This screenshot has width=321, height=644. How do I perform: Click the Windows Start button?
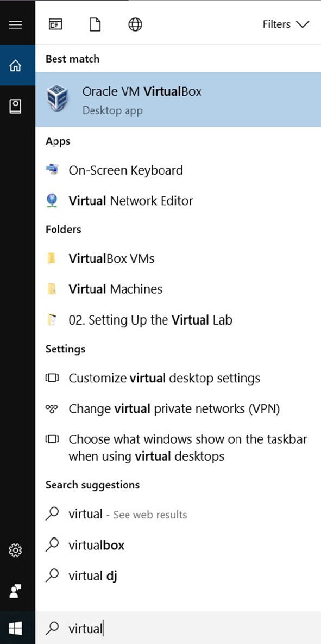pos(16,628)
